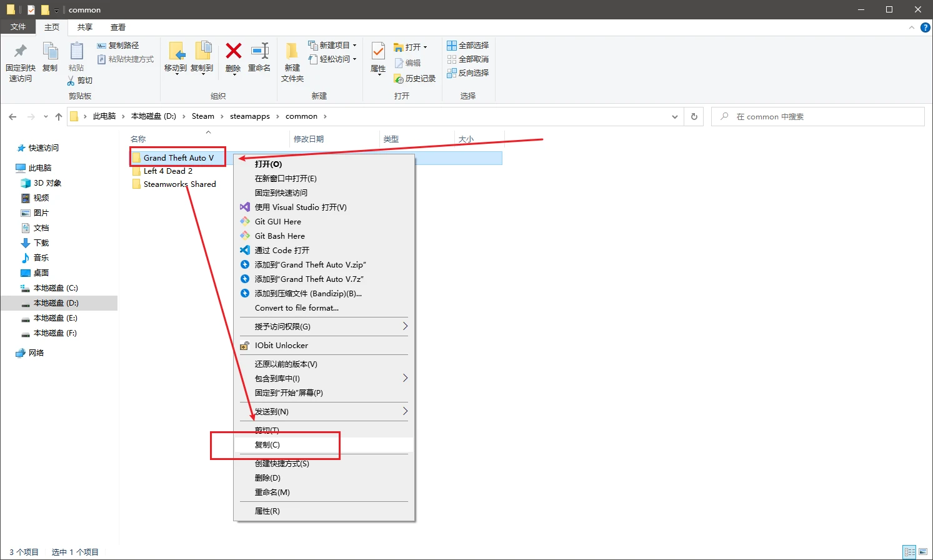
Task: Choose 打开(O) from the context menu
Action: [x=324, y=164]
